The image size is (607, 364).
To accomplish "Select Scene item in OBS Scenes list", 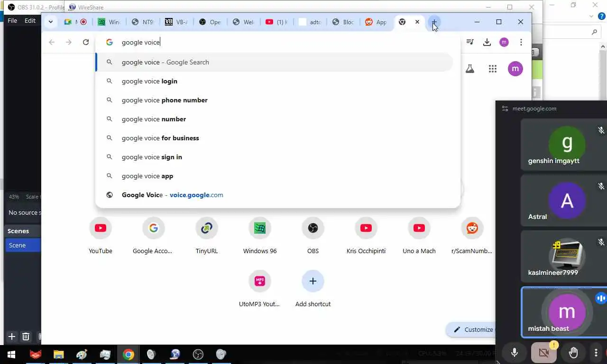I will click(23, 245).
